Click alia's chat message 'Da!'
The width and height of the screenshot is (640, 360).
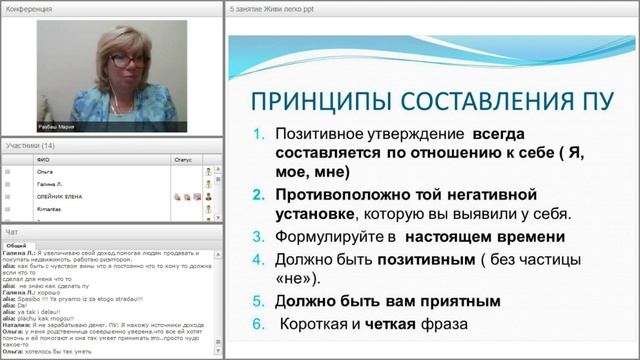22,306
